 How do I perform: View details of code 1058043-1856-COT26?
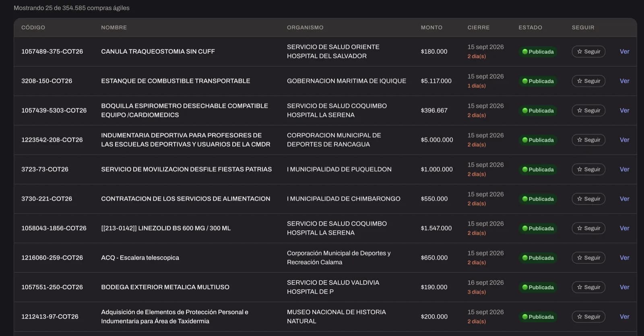[624, 228]
